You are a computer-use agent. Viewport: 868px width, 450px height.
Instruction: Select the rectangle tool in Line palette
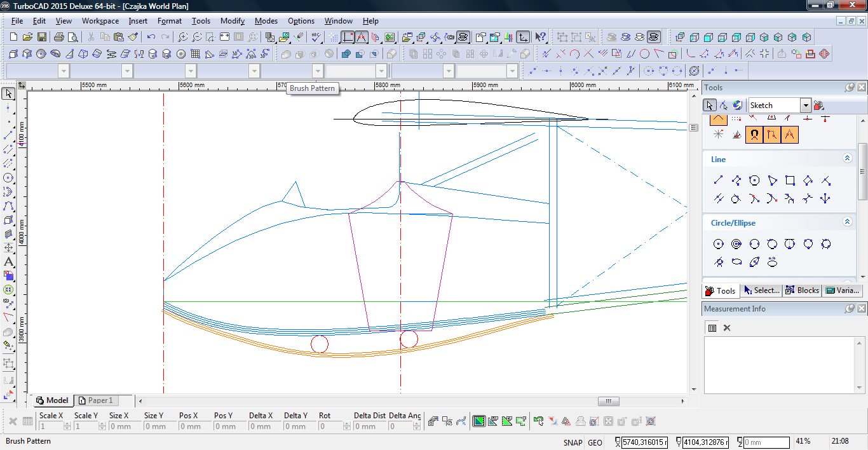coord(790,181)
